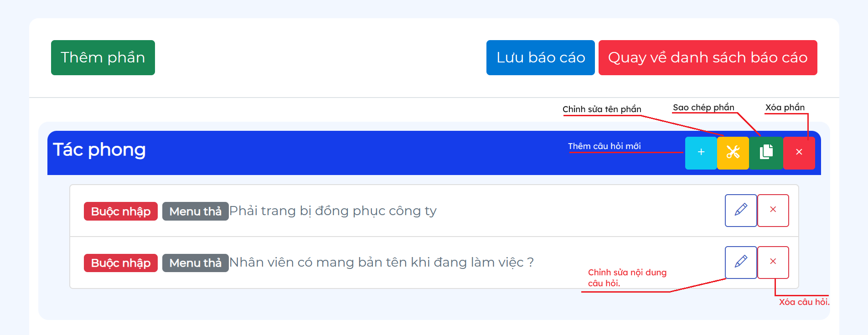This screenshot has height=335, width=868.
Task: Delete the Tác phong section with red X
Action: pos(799,152)
